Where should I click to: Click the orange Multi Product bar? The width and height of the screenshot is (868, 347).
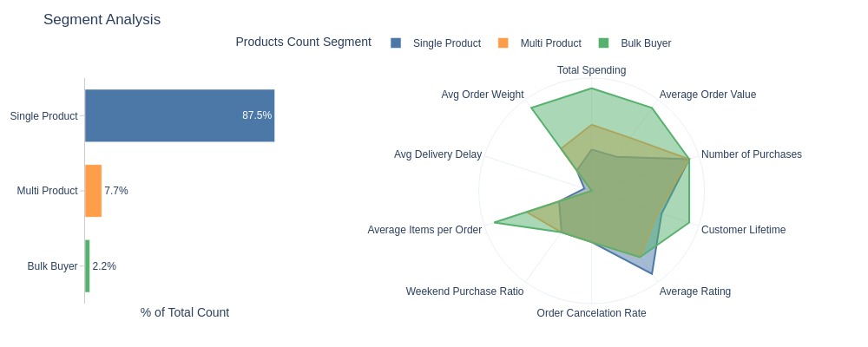[94, 191]
